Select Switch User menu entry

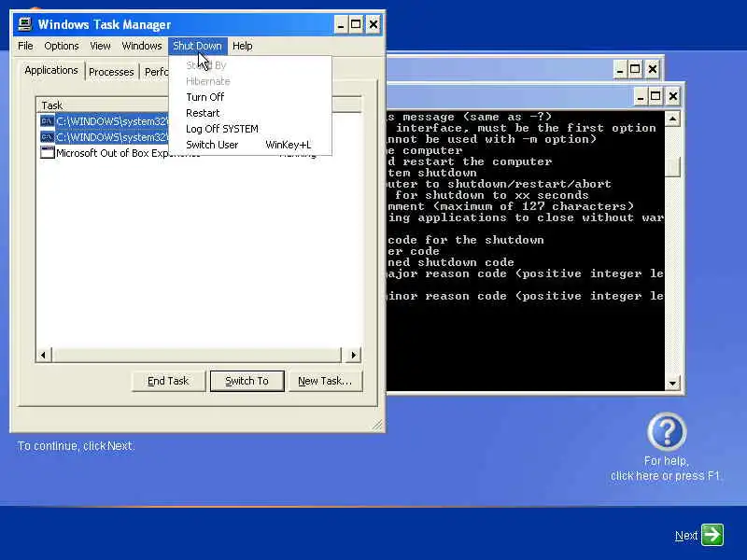tap(249, 145)
